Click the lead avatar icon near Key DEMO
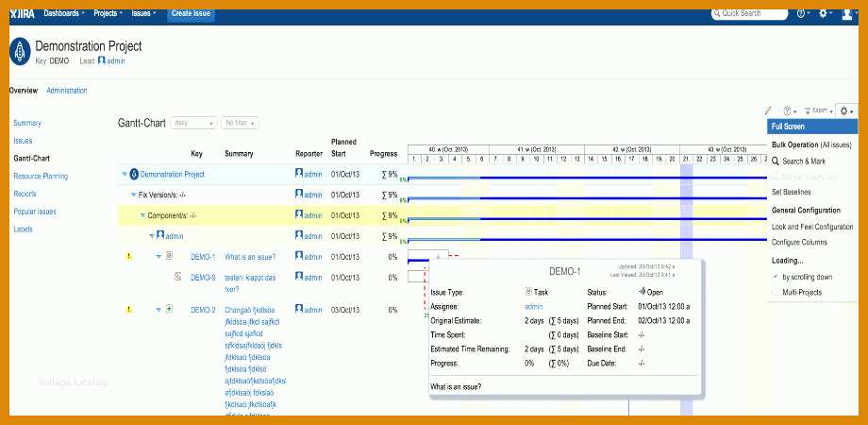 click(x=101, y=60)
